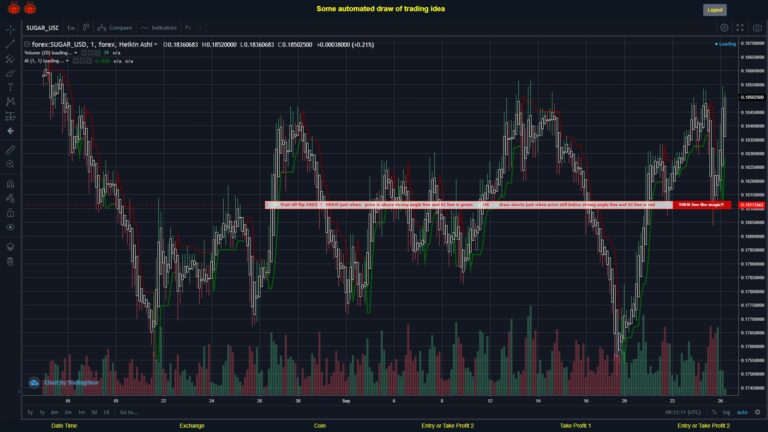Click the right red face logo
Image resolution: width=768 pixels, height=432 pixels.
coord(30,8)
